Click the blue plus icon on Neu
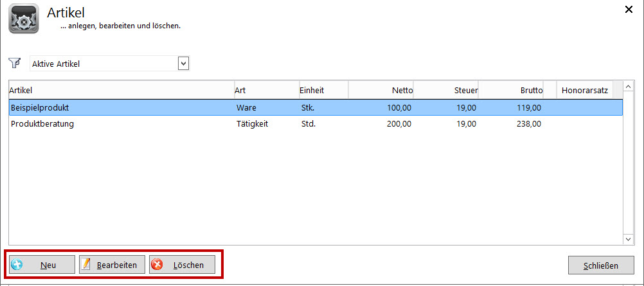Image resolution: width=644 pixels, height=286 pixels. 17,265
